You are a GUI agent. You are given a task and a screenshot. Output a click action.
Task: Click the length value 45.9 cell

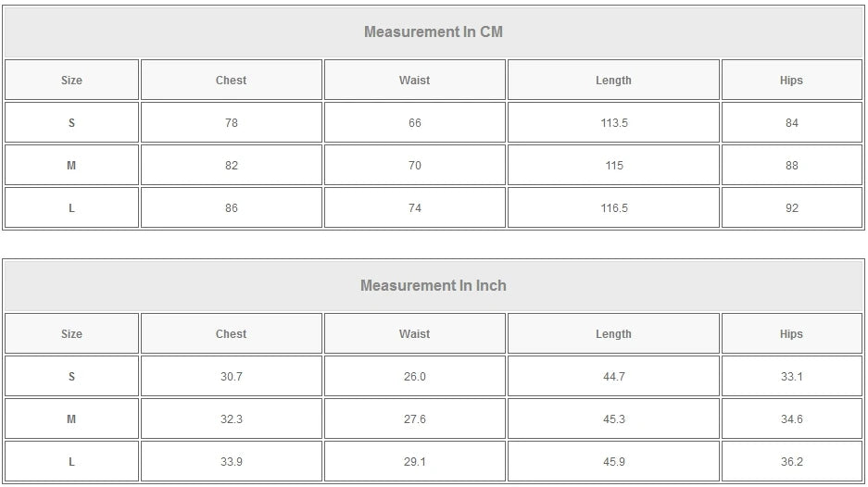tap(613, 462)
